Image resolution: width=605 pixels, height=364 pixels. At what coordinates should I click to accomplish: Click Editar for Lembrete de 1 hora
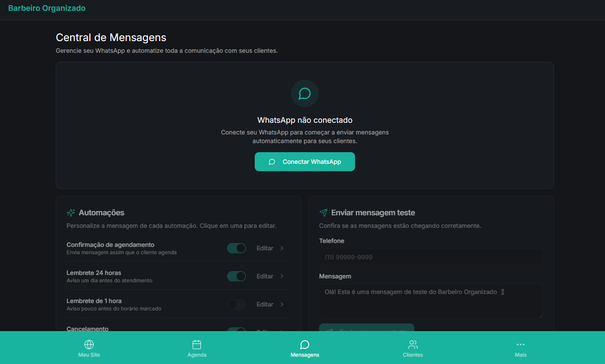265,304
